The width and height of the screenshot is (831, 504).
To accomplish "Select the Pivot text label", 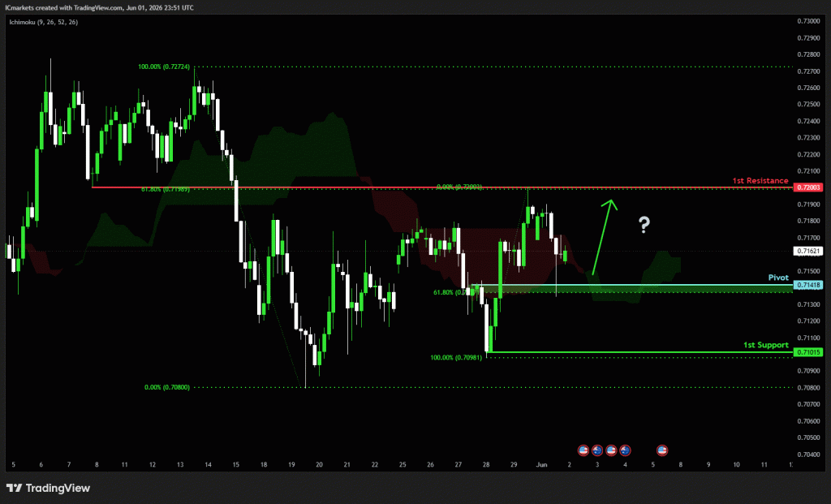I will pyautogui.click(x=778, y=278).
